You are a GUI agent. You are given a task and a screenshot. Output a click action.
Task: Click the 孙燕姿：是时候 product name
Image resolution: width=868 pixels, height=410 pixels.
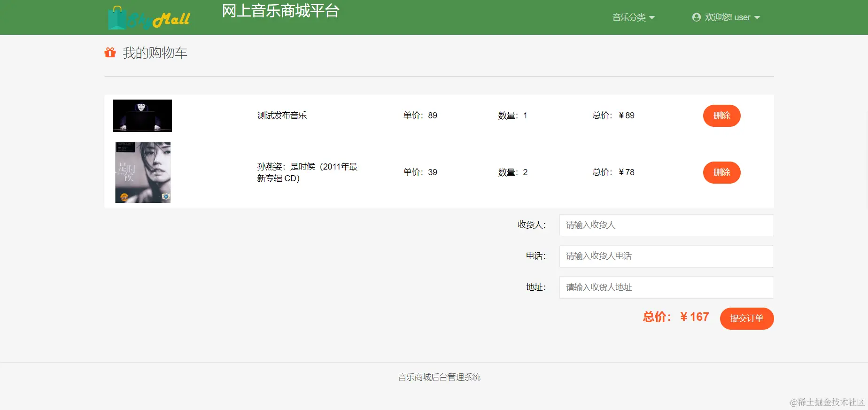pyautogui.click(x=307, y=172)
